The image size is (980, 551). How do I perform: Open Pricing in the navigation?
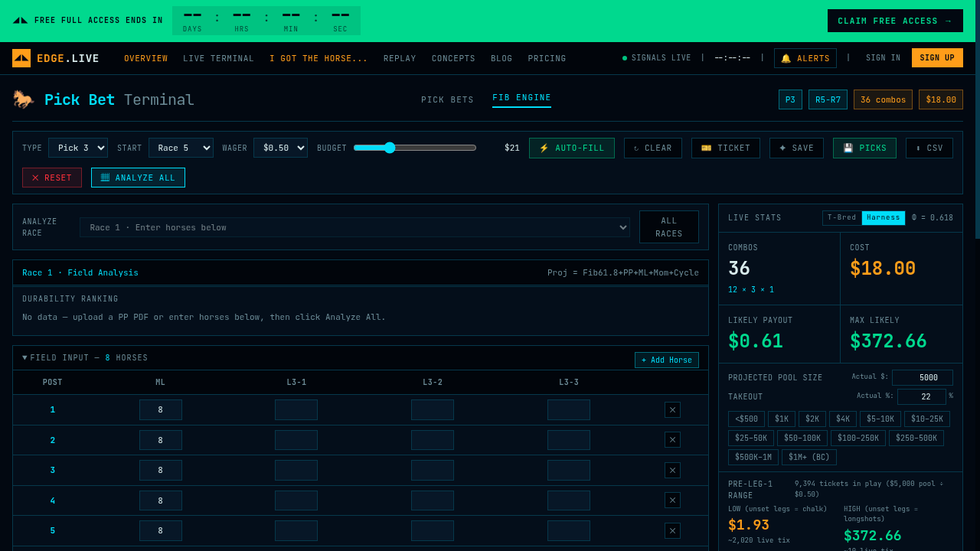547,59
